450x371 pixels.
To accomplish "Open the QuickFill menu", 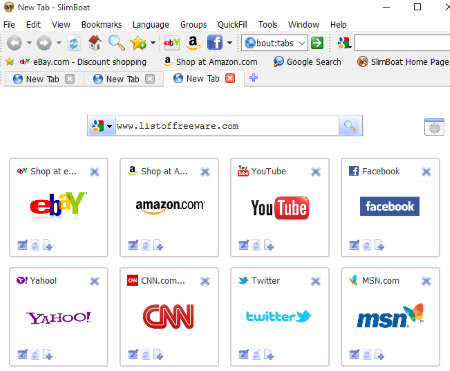I will click(232, 25).
